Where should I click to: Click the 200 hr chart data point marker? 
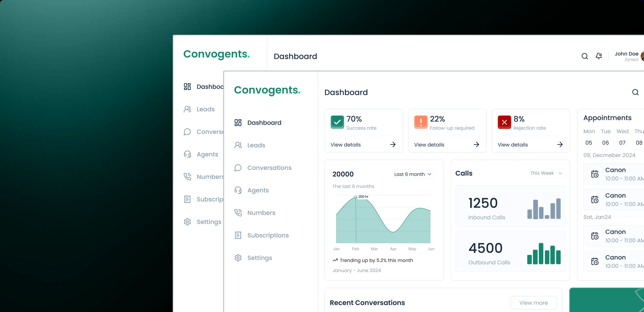tap(355, 197)
